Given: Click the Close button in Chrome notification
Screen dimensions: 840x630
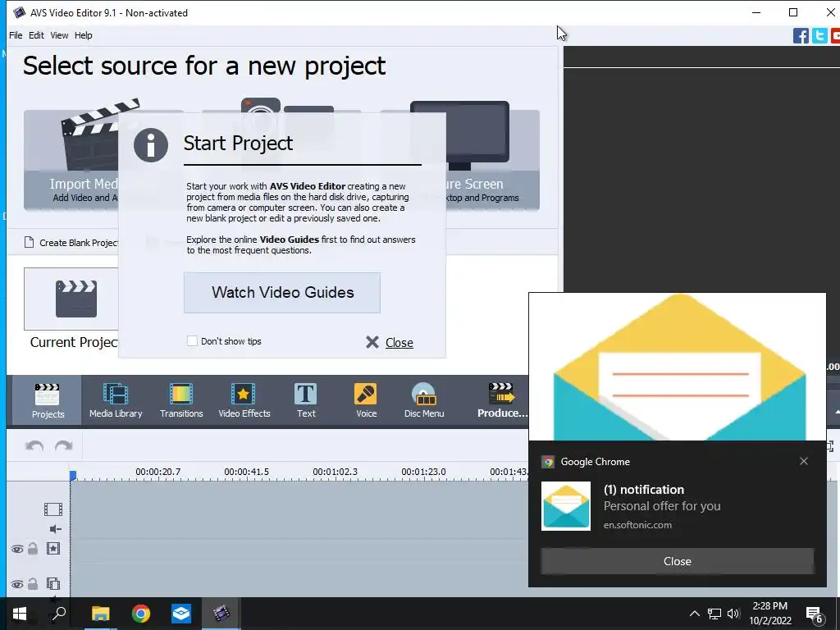Looking at the screenshot, I should [x=677, y=561].
